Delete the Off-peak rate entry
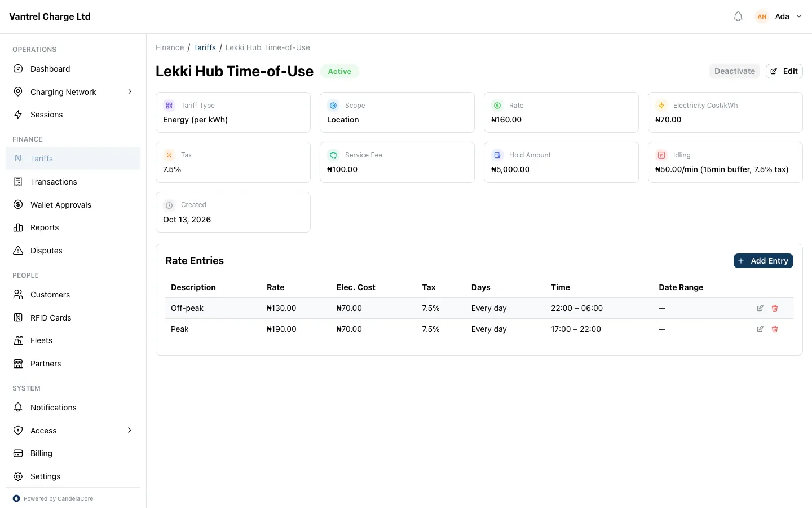This screenshot has width=812, height=508. click(775, 308)
